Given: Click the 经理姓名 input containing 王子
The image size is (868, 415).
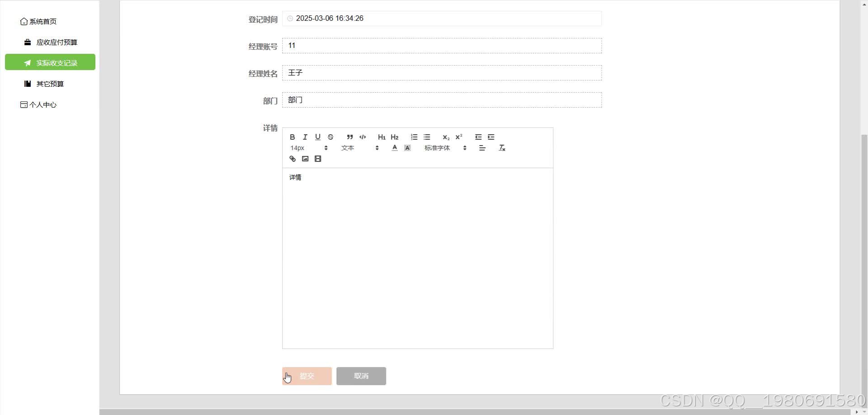Looking at the screenshot, I should pyautogui.click(x=442, y=73).
